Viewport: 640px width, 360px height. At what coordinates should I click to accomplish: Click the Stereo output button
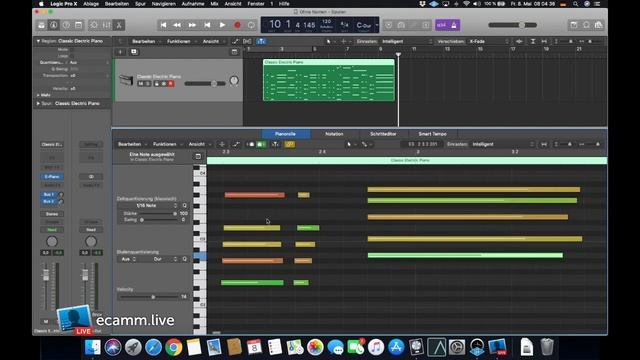[x=52, y=214]
